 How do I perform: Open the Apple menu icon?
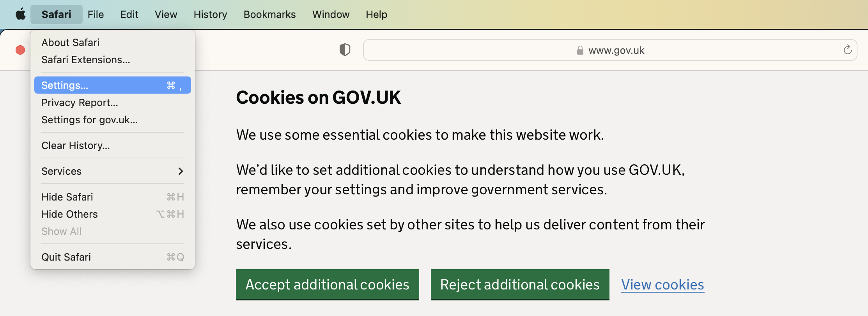click(21, 14)
